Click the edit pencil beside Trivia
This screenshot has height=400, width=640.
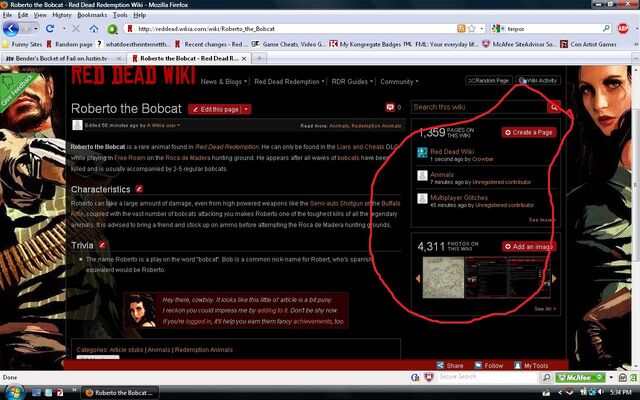pyautogui.click(x=102, y=245)
